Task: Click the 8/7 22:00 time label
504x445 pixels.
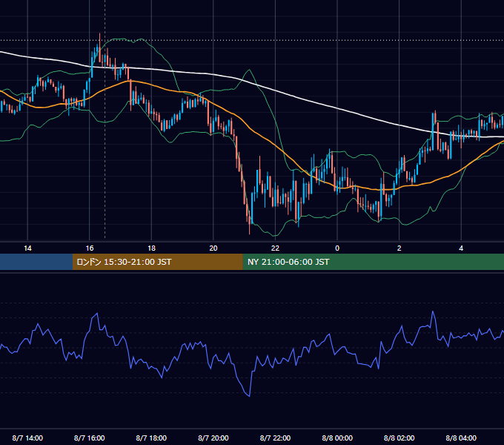Action: [275, 438]
